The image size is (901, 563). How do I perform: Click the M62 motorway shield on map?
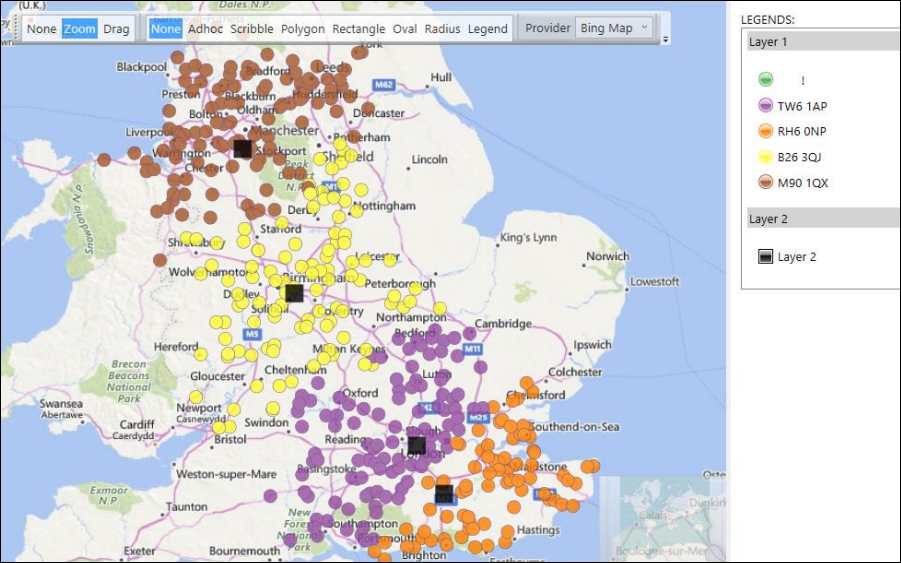[383, 85]
